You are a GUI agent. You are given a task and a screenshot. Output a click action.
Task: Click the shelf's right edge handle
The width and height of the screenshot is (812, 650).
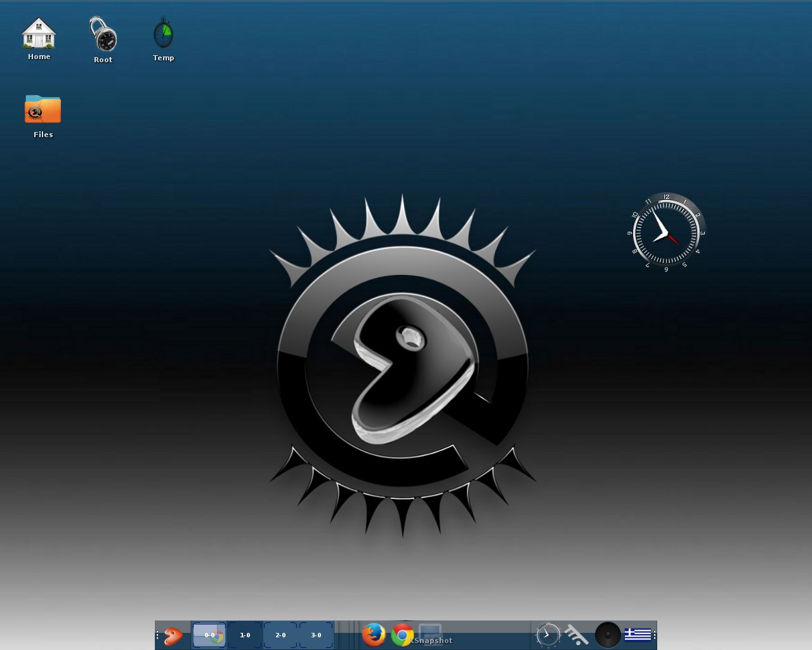click(655, 635)
